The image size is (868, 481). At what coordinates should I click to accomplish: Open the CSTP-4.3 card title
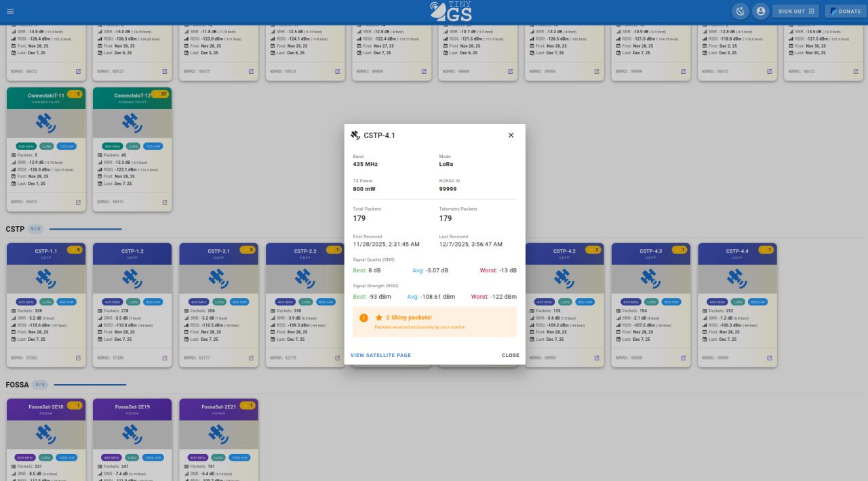tap(651, 251)
